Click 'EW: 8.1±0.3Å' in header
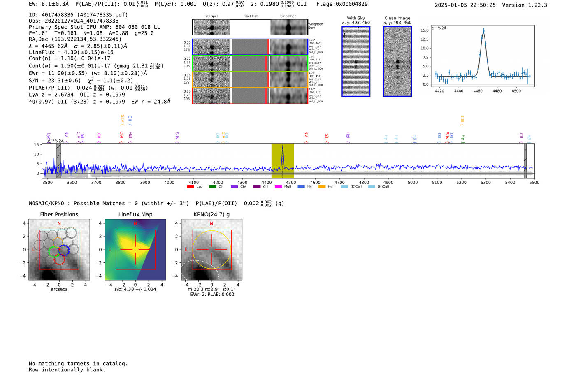The image size is (576, 392). coord(49,4)
